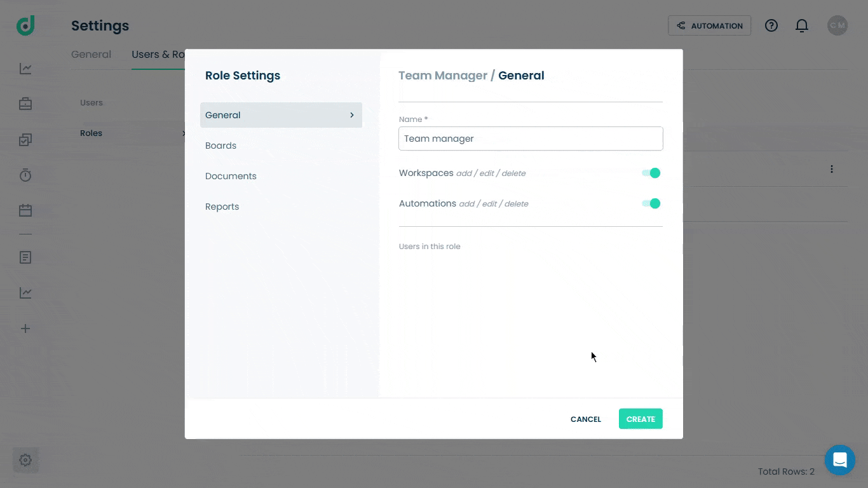The height and width of the screenshot is (488, 868).
Task: Click the app logo icon in sidebar
Action: 25,25
